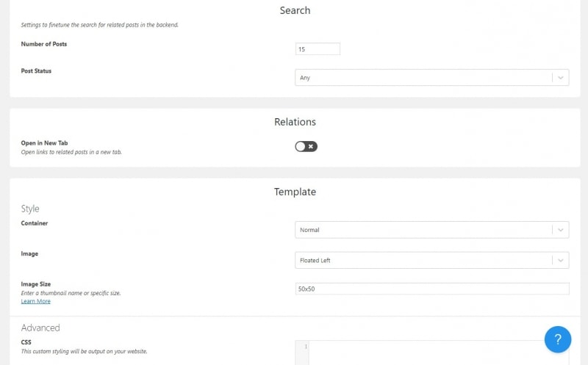The width and height of the screenshot is (588, 365).
Task: Click the 'Number of Posts' label
Action: point(44,44)
